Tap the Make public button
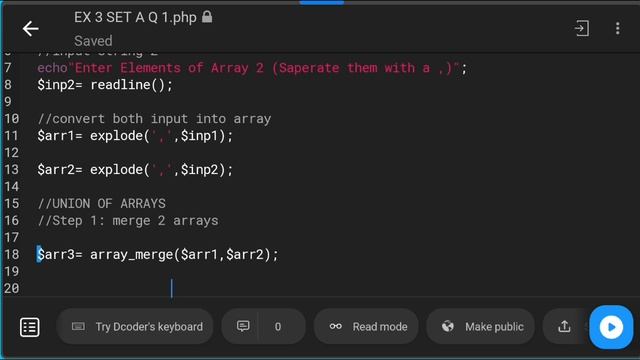 point(480,327)
